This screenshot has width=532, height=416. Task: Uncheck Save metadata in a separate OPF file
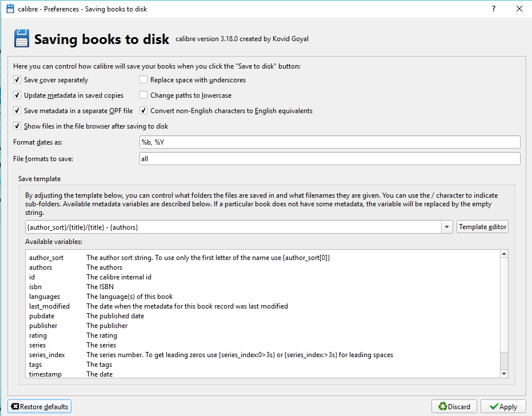[x=17, y=111]
